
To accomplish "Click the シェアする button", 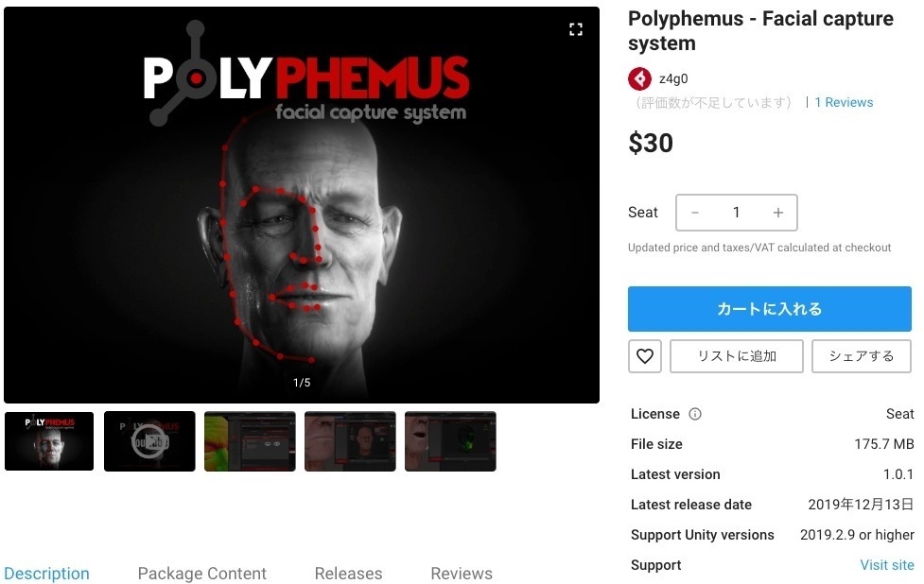I will tap(862, 356).
